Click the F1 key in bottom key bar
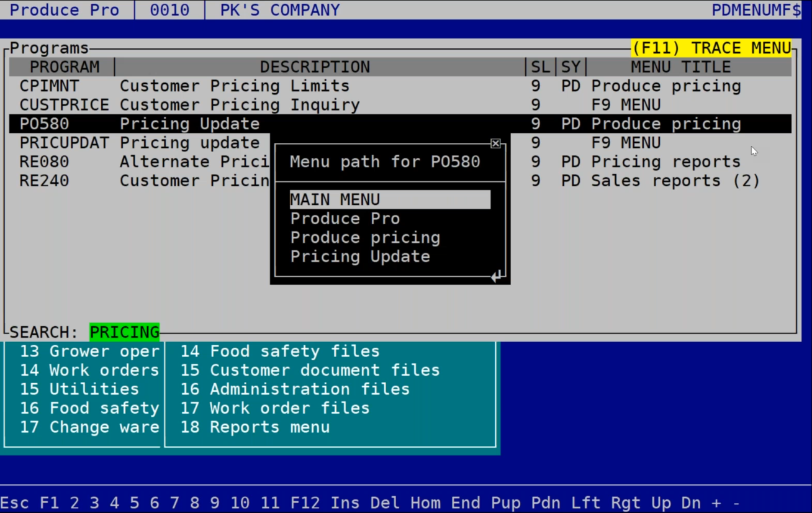This screenshot has height=513, width=812. click(50, 502)
